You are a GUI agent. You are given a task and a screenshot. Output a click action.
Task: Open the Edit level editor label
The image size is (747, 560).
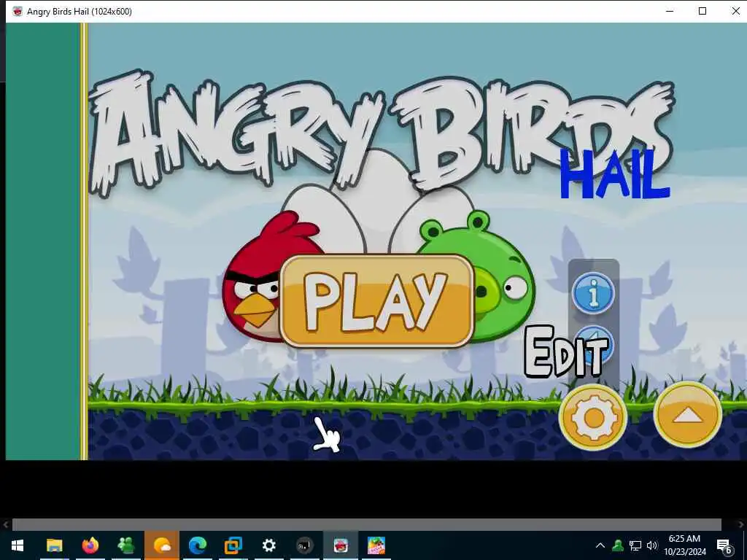pos(566,352)
